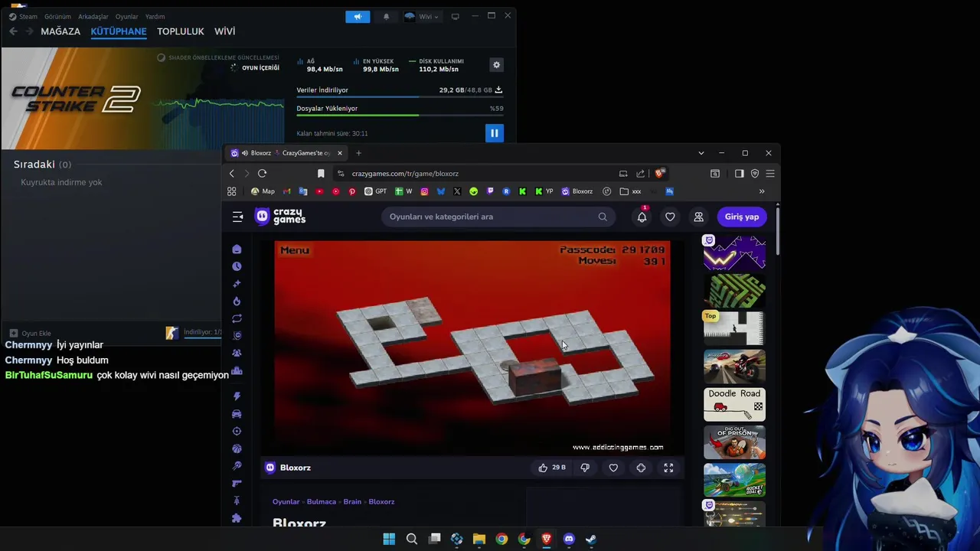Pause the Counter-Strike 2 download in Steam

click(495, 133)
